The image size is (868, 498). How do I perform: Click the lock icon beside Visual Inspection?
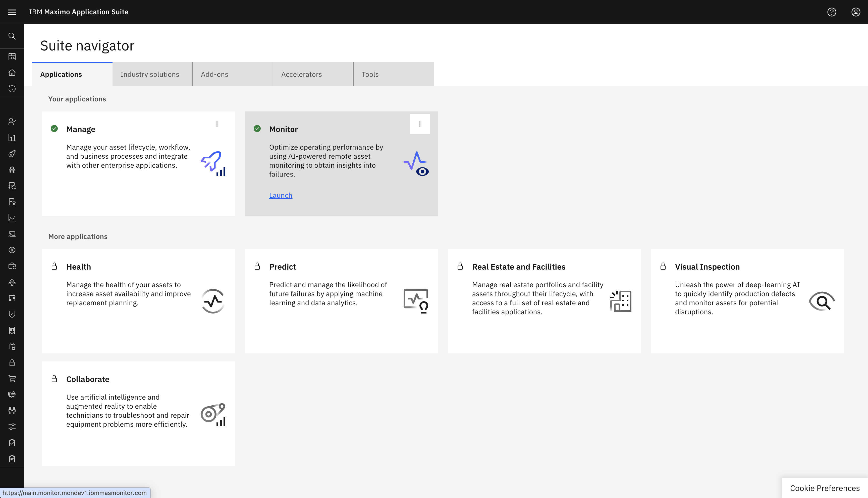coord(663,266)
